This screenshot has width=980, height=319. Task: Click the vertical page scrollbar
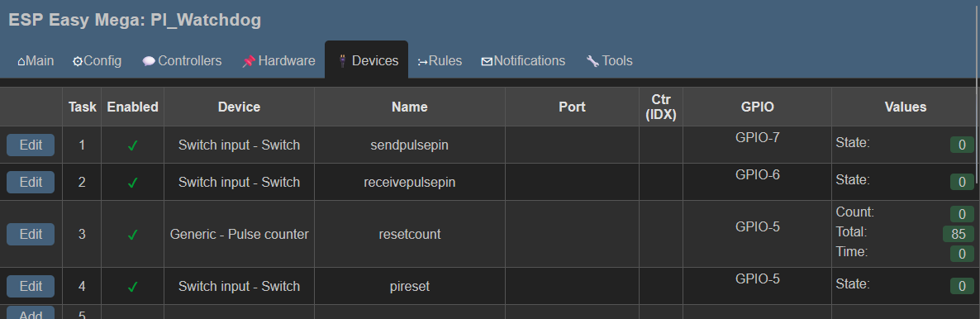[978, 94]
